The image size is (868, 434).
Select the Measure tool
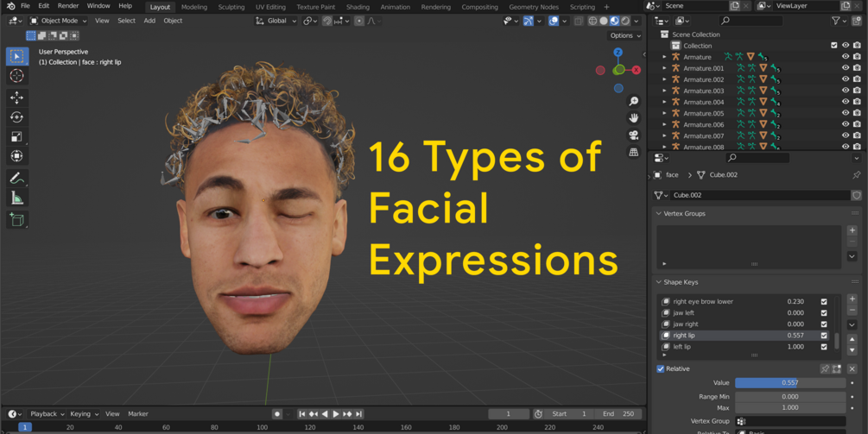(16, 198)
